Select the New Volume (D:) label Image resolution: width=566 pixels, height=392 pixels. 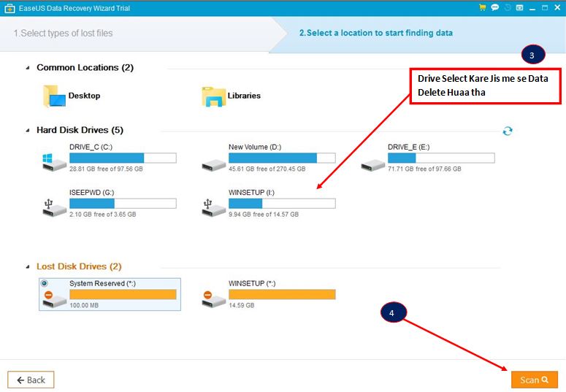(x=255, y=147)
